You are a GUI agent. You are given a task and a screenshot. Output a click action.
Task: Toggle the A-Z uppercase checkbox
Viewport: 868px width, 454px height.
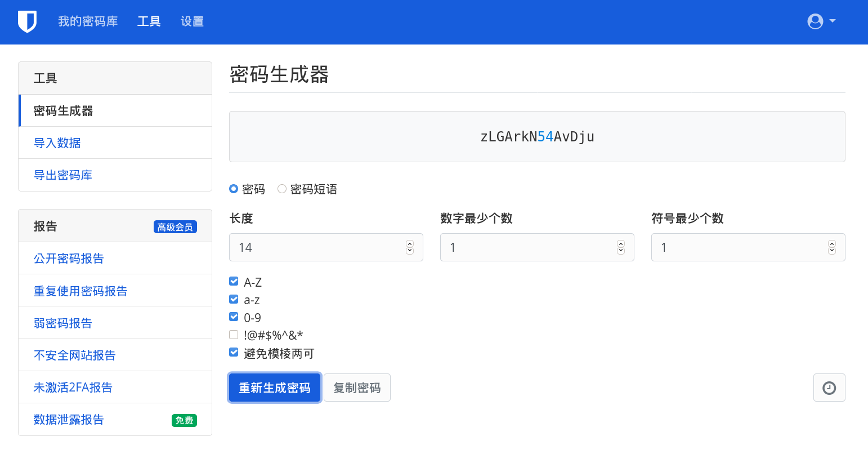click(234, 282)
